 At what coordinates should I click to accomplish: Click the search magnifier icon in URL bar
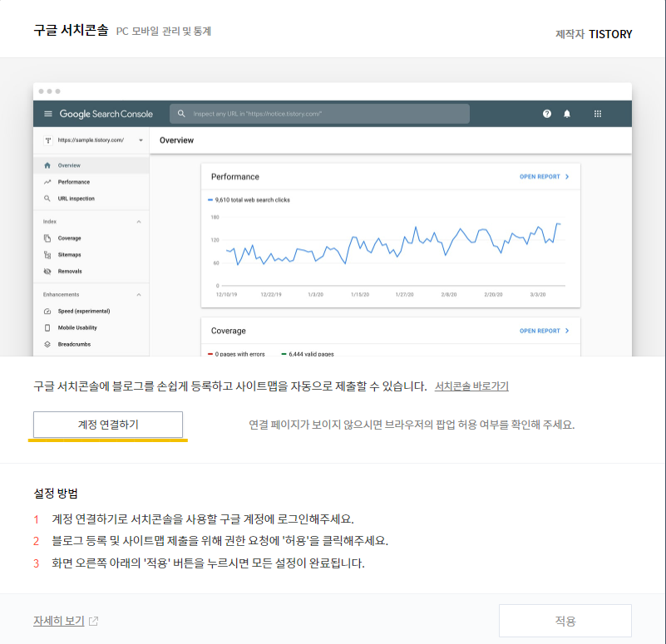[181, 114]
